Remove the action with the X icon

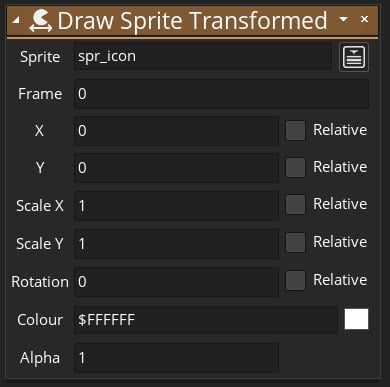pos(364,19)
